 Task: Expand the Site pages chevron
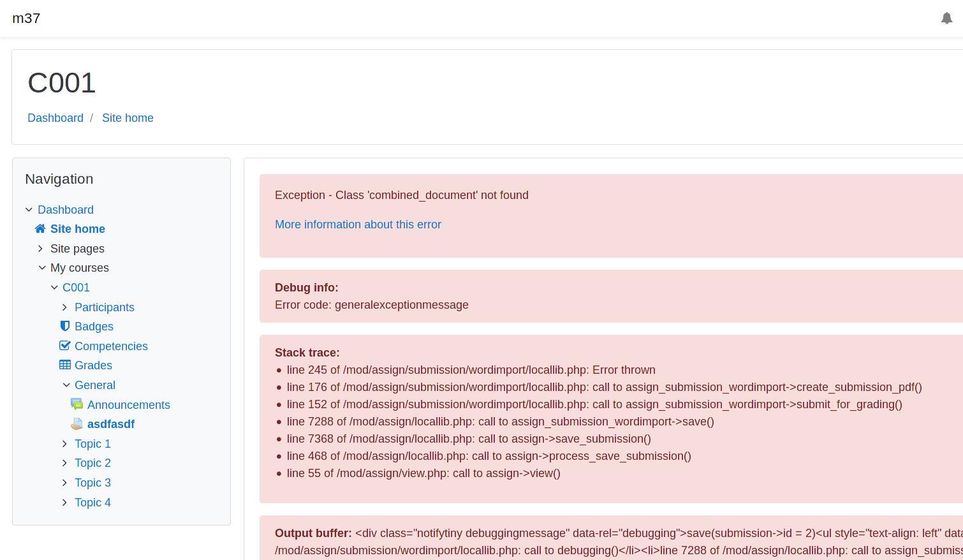pos(40,248)
